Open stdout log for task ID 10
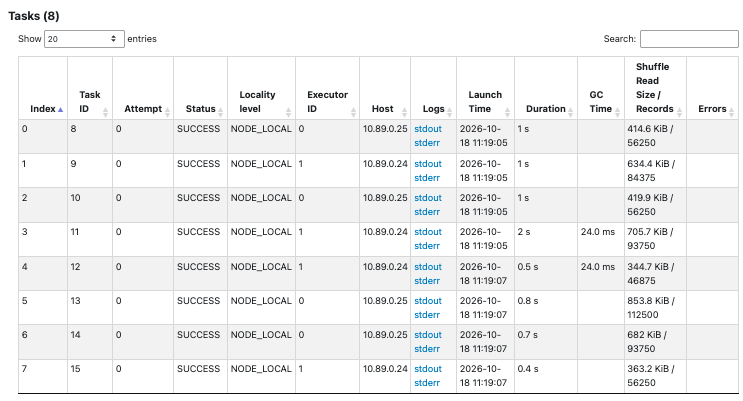 point(428,198)
